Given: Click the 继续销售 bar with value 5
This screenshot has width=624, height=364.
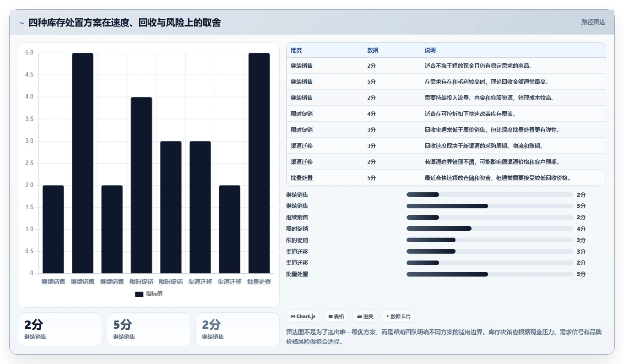Looking at the screenshot, I should 82,163.
